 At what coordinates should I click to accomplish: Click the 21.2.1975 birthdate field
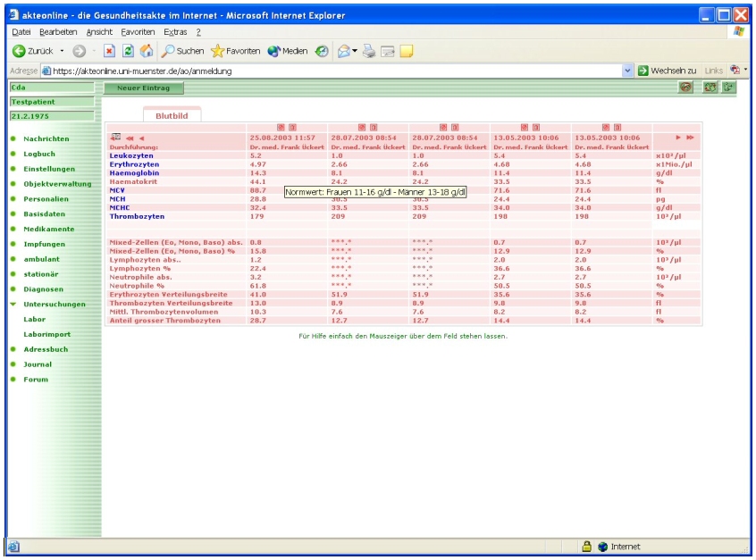point(52,116)
